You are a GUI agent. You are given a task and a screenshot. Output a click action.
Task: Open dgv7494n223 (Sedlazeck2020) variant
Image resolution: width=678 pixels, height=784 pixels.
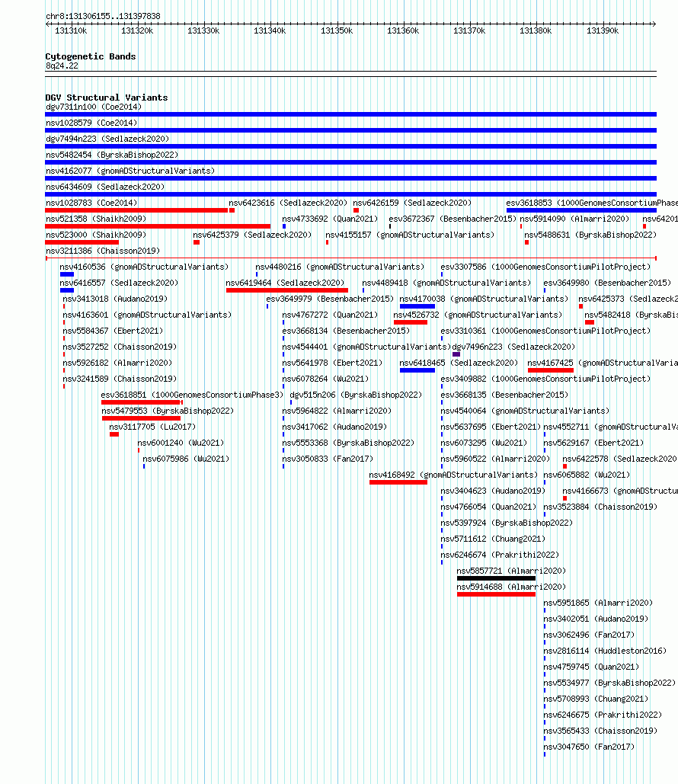tap(107, 139)
